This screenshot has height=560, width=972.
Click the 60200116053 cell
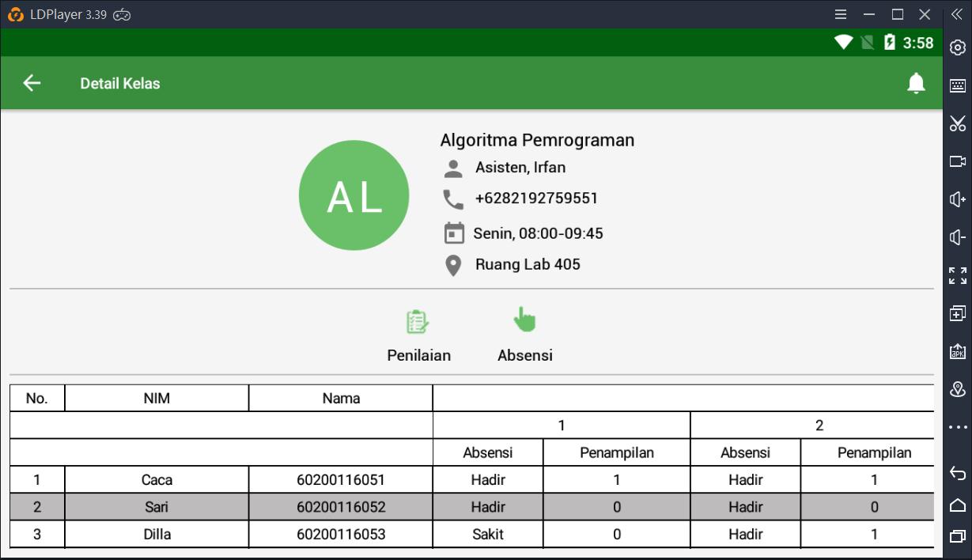click(341, 534)
